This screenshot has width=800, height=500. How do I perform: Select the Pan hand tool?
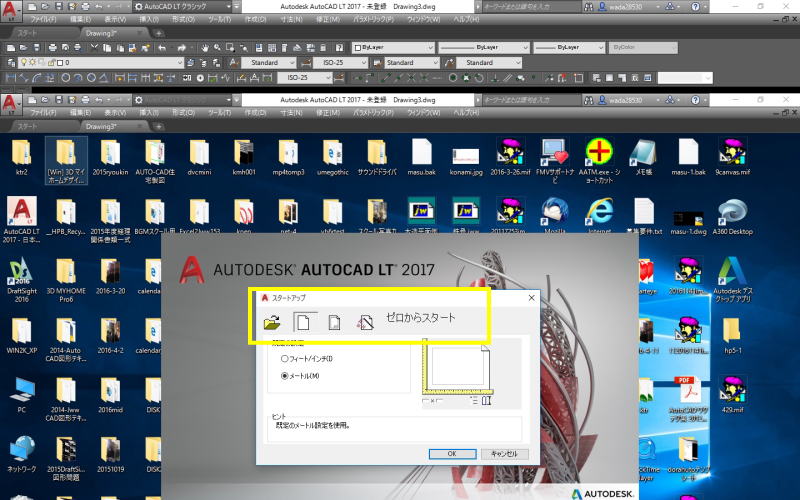click(x=205, y=47)
